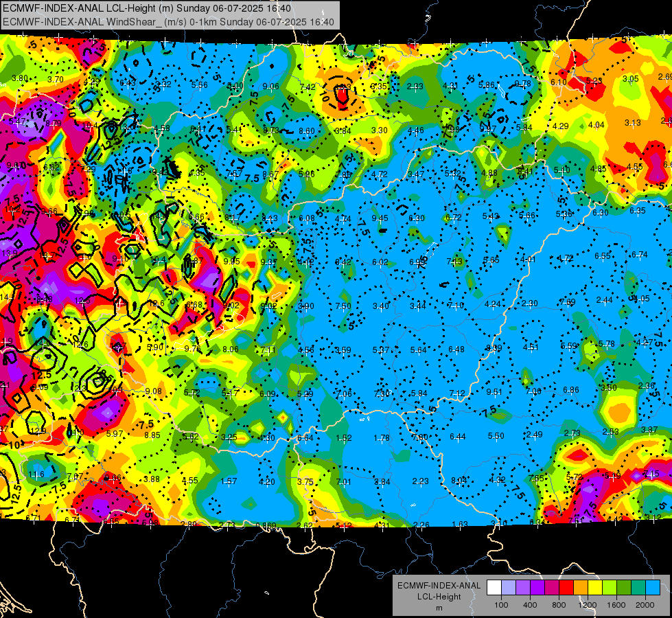Click the value 3.80 at top left

20,78
